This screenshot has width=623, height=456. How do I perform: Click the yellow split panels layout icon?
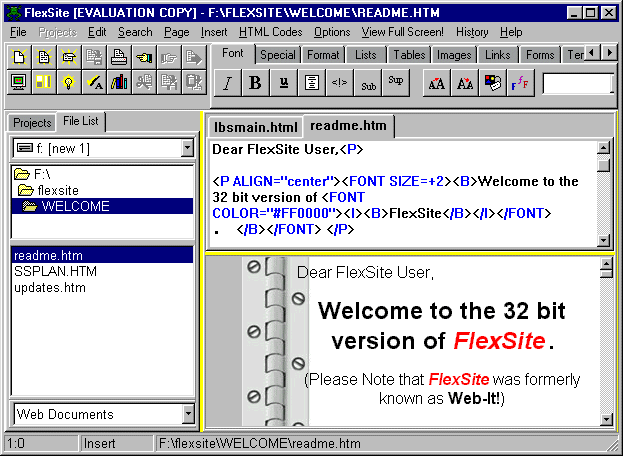click(x=44, y=82)
